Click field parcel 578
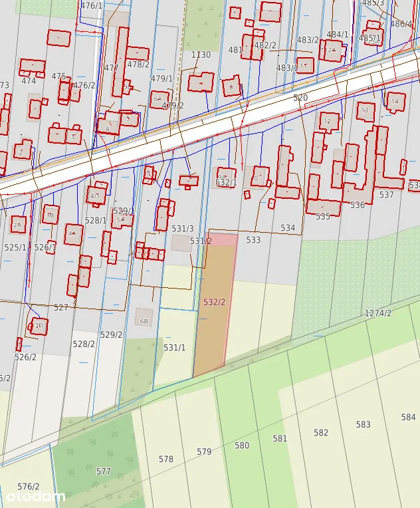The height and width of the screenshot is (508, 420). click(165, 459)
